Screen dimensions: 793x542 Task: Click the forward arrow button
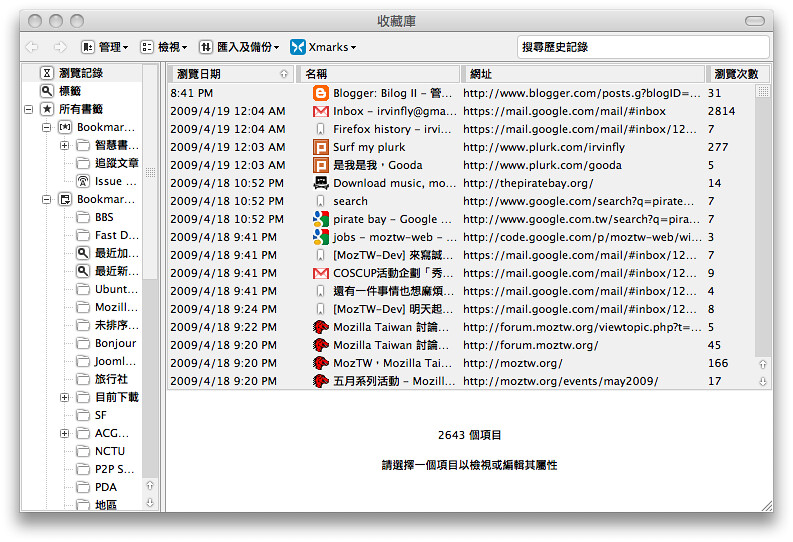pos(60,47)
